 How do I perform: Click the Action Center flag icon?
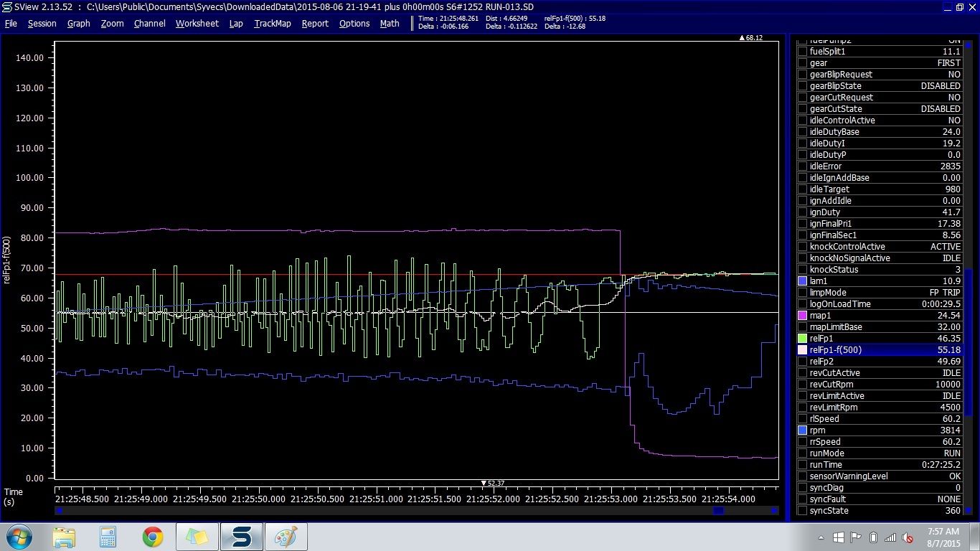[x=855, y=537]
